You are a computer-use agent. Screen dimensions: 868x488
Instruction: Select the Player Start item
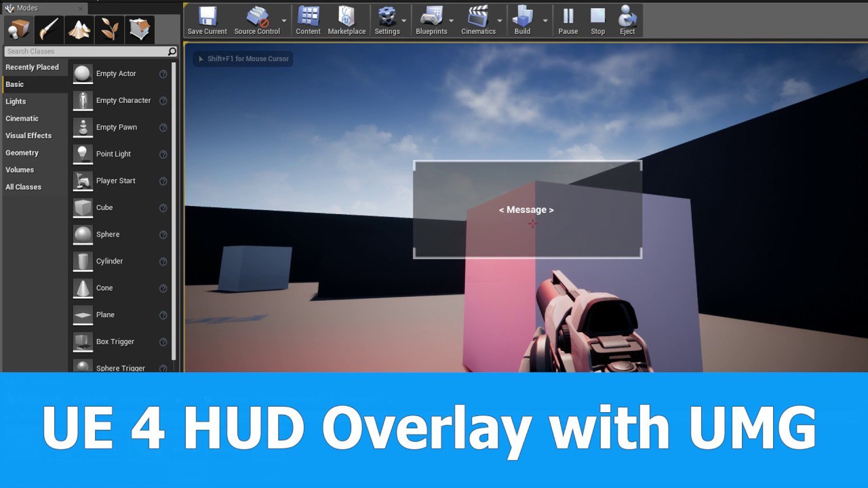[121, 181]
